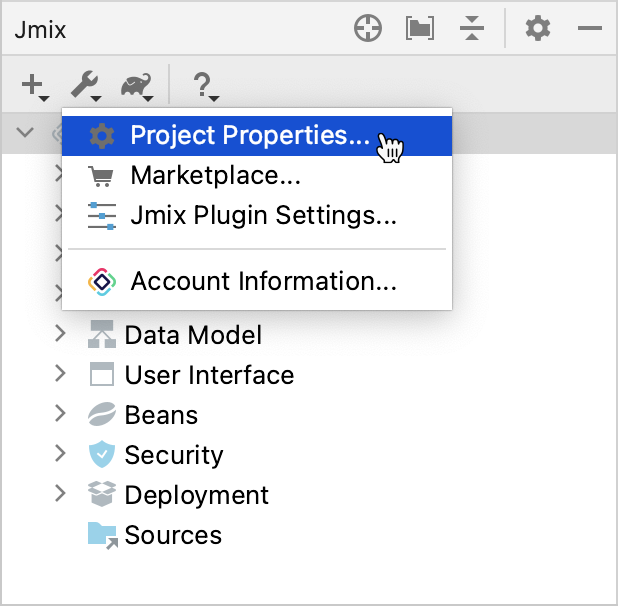
Task: Select the Data Model tree item
Action: [193, 335]
